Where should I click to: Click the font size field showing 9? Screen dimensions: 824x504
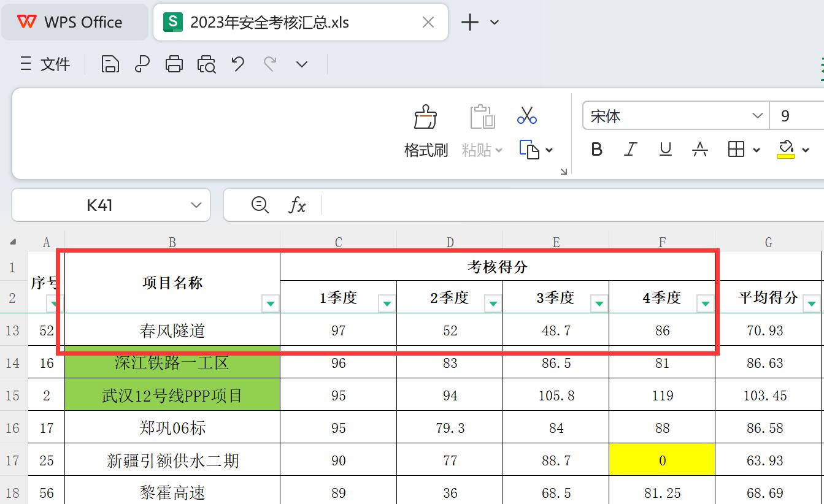pyautogui.click(x=796, y=116)
